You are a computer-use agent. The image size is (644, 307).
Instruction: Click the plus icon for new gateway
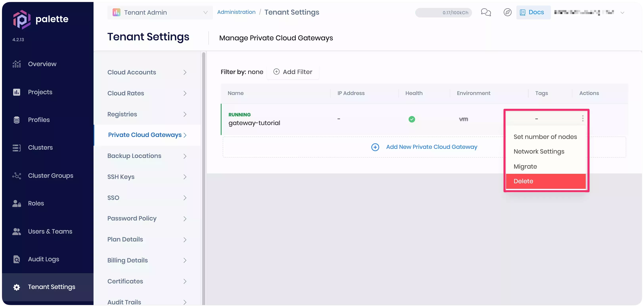375,147
